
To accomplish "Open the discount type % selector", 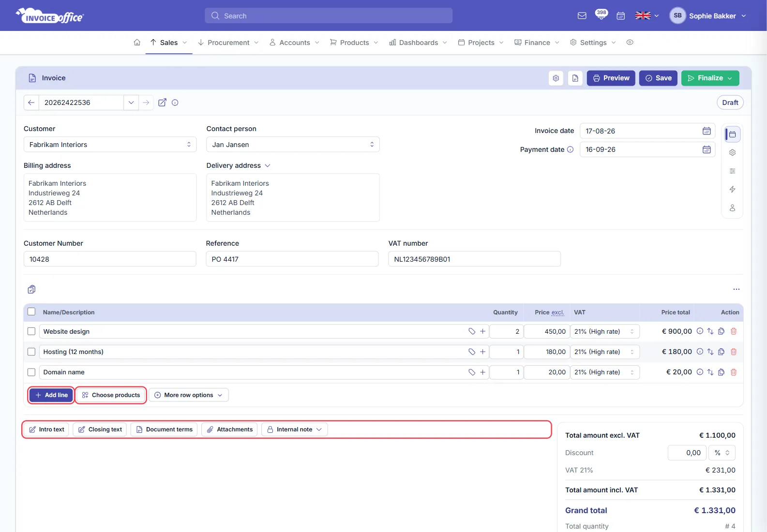I will (x=722, y=453).
